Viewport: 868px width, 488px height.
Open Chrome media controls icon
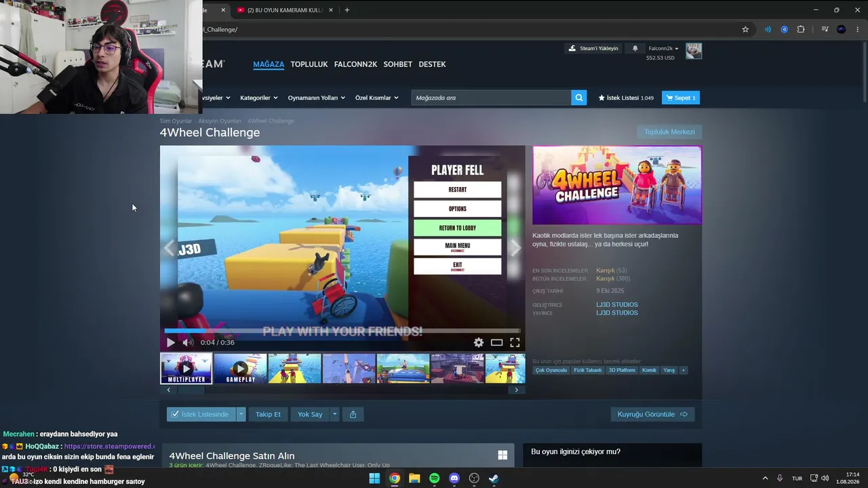(x=825, y=29)
